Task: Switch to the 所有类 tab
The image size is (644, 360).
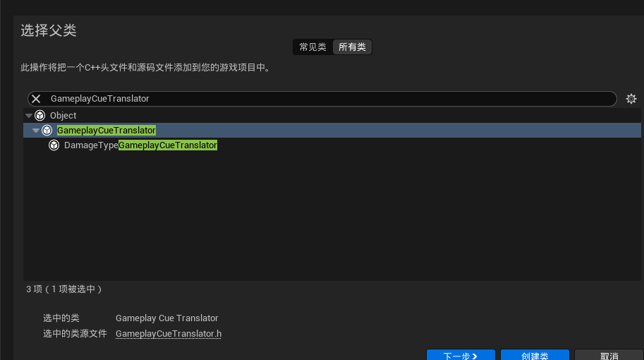Action: coord(352,47)
